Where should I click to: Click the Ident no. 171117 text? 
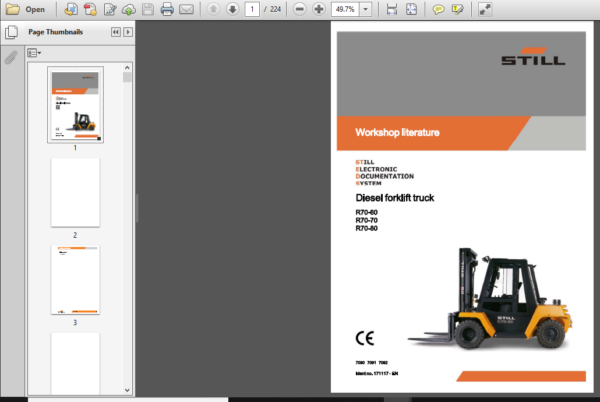click(x=377, y=373)
